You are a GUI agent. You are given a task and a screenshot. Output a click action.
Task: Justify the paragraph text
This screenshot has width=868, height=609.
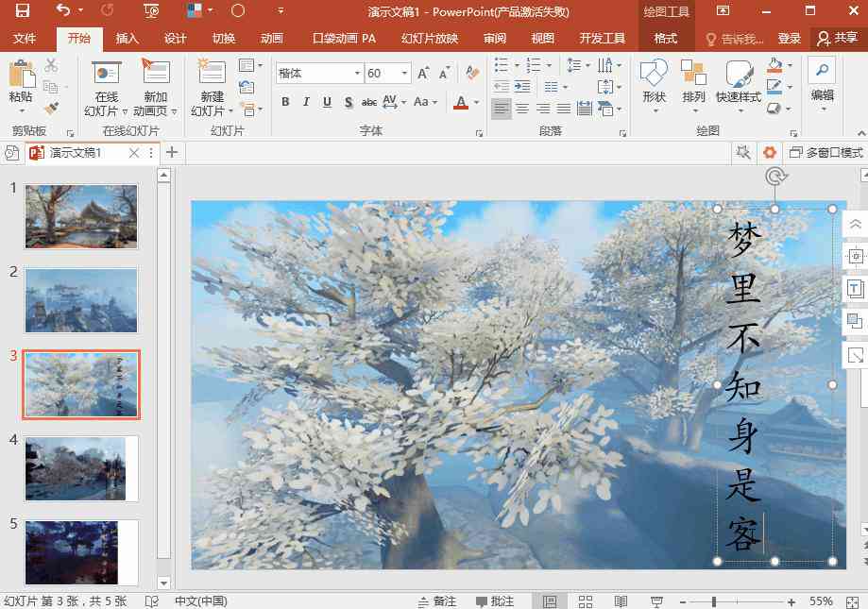(x=564, y=108)
